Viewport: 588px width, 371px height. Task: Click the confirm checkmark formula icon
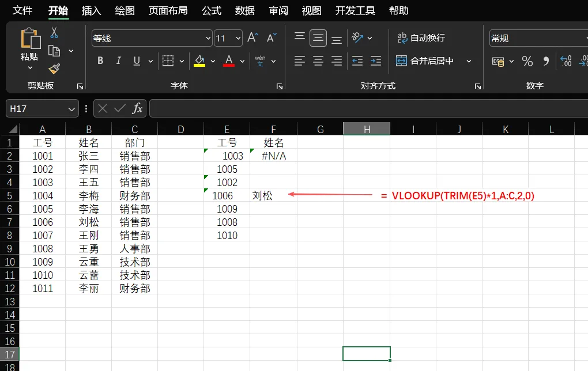pyautogui.click(x=120, y=109)
